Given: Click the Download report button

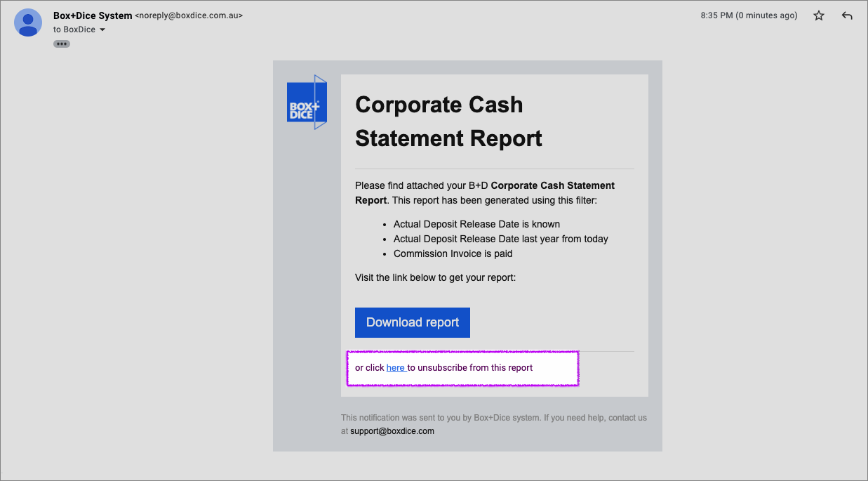Looking at the screenshot, I should pos(413,322).
